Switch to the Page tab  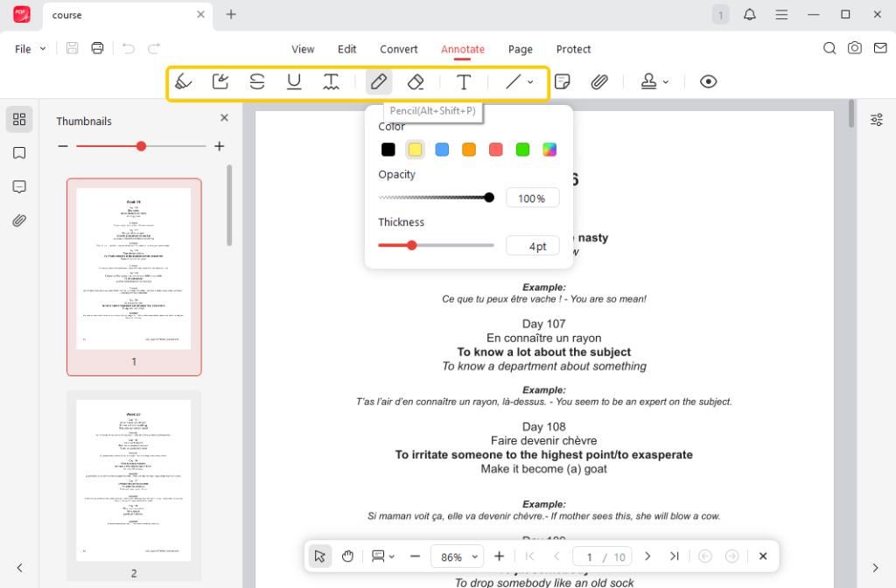(521, 49)
